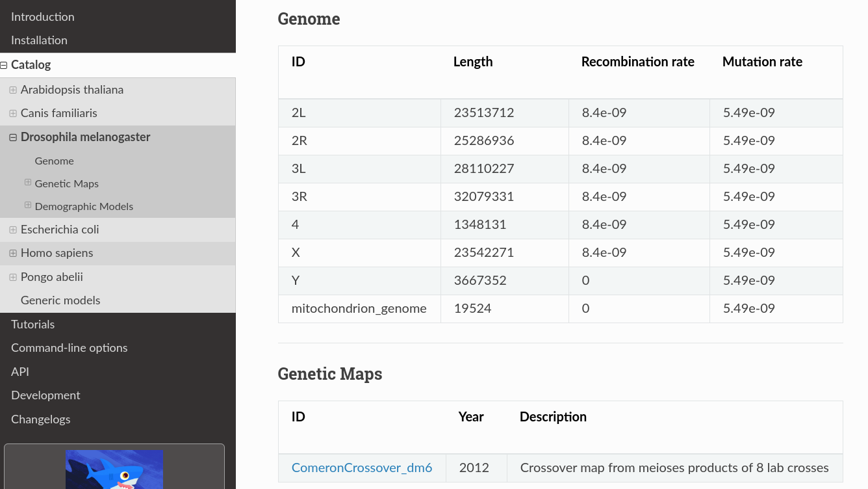Open the Command-line options page

[x=69, y=348]
